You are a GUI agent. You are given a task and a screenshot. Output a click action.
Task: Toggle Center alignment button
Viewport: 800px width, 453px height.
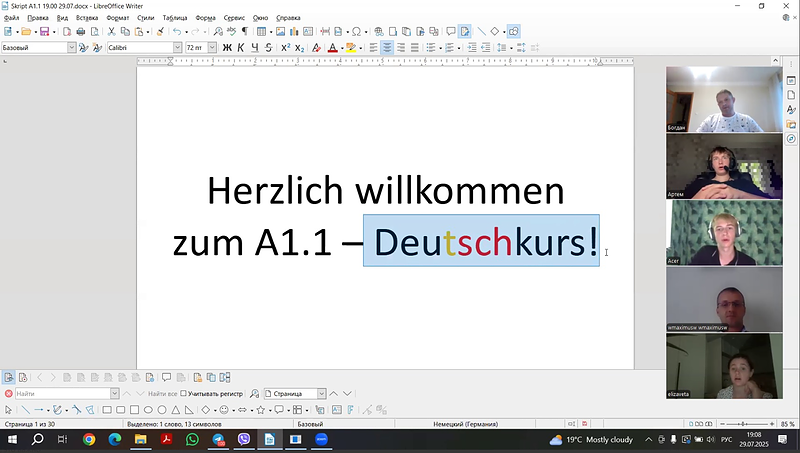[387, 47]
